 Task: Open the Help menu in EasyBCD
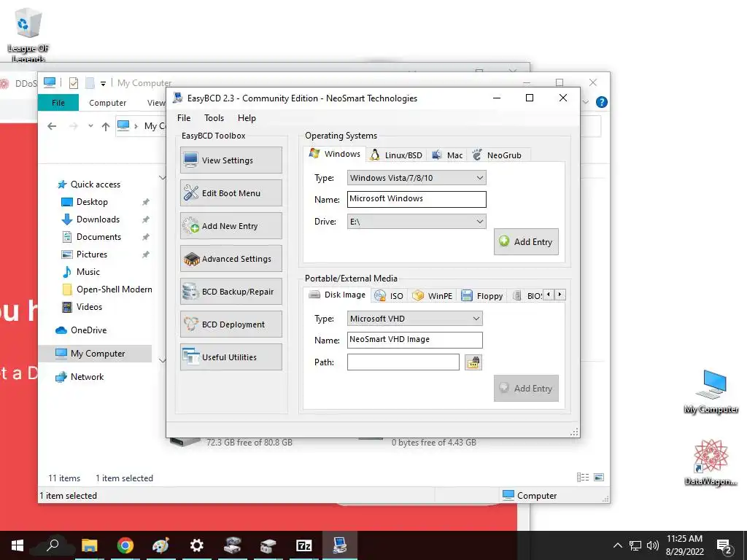247,118
